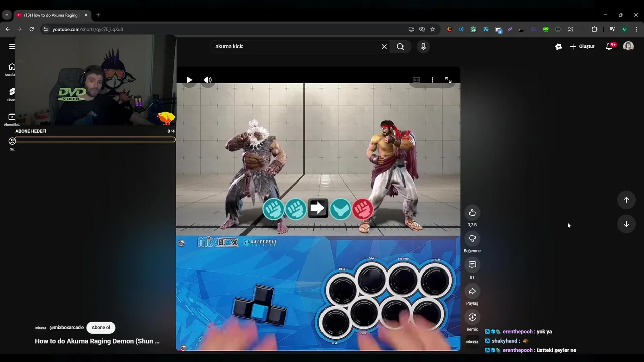
Task: Open the orange moon extension icon
Action: click(449, 29)
